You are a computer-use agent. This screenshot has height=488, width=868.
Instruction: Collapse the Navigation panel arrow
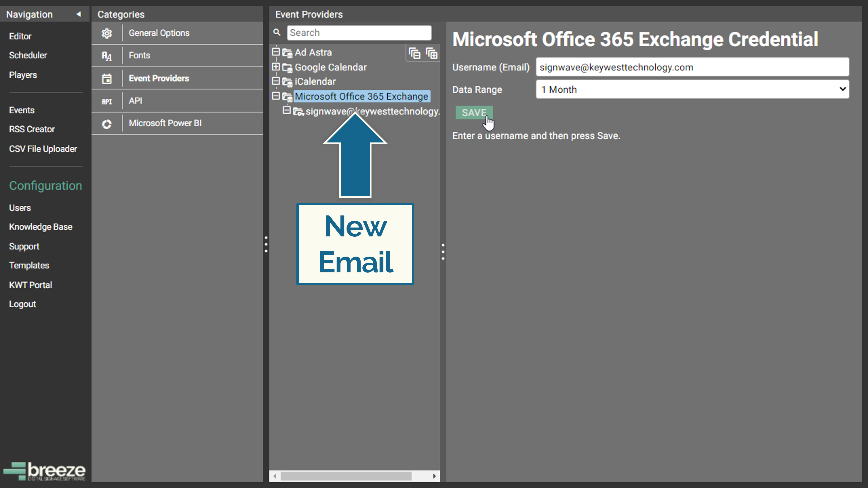(79, 14)
